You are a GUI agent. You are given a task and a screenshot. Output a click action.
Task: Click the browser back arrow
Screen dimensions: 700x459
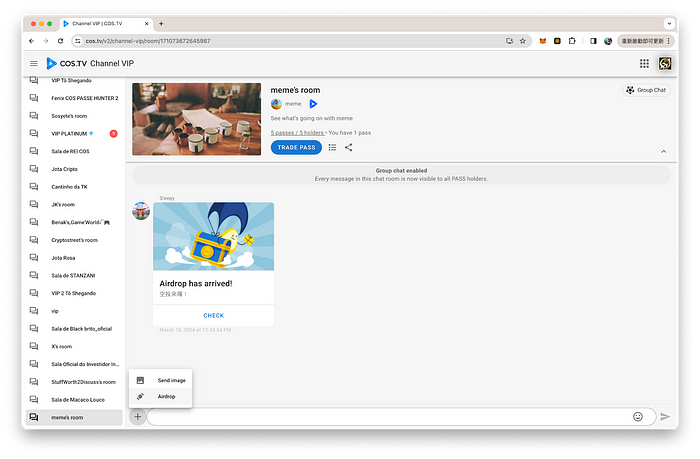32,41
